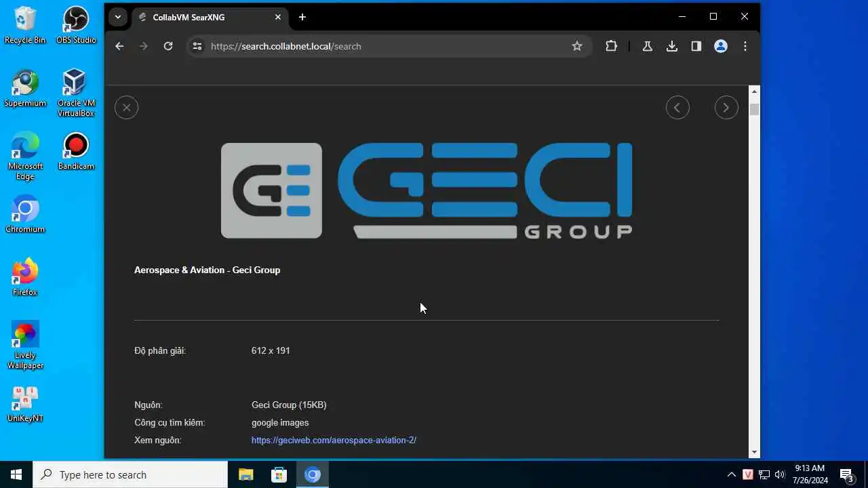The image size is (868, 488).
Task: Open Chromium desktop icon
Action: pos(25,214)
